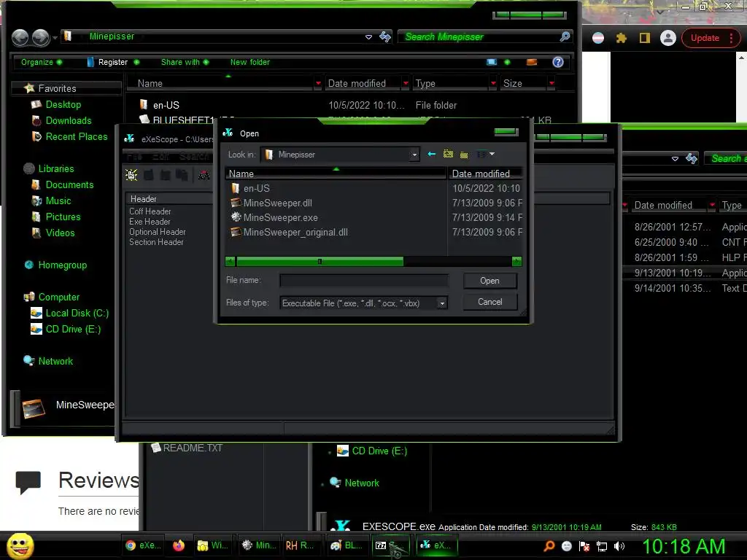Image resolution: width=747 pixels, height=560 pixels.
Task: Click the File name input field
Action: point(364,281)
